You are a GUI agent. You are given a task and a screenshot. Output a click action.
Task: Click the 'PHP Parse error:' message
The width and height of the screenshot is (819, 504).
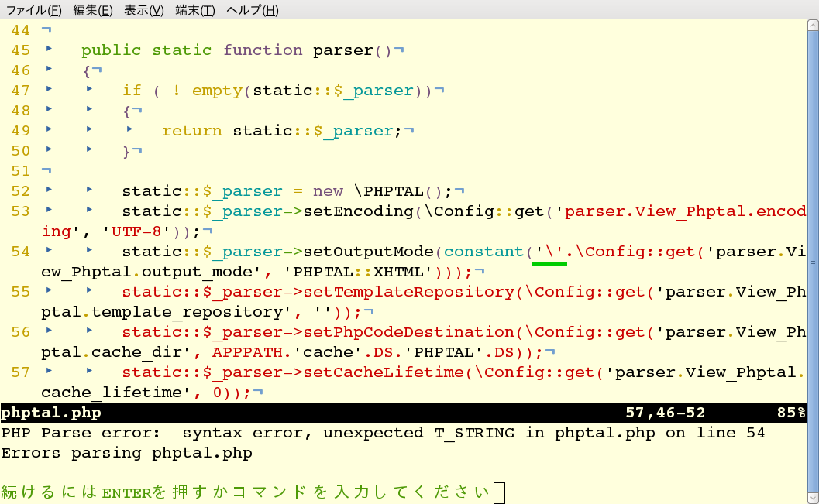(x=81, y=433)
